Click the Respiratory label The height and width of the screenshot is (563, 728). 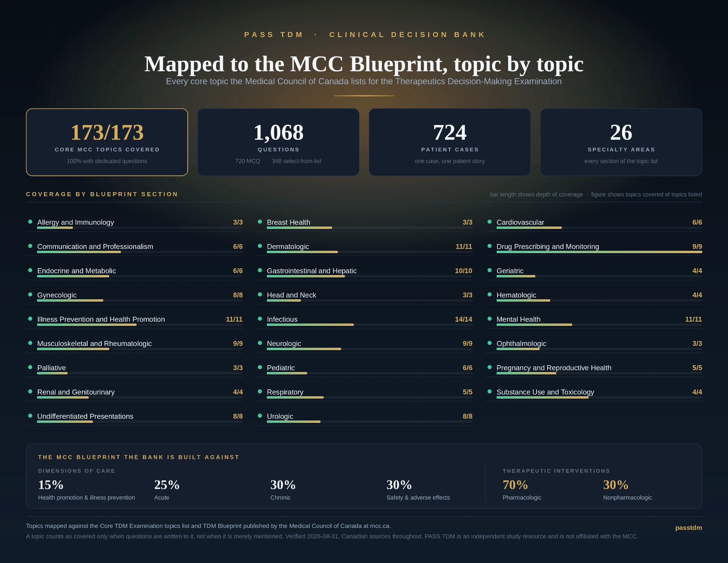point(285,392)
